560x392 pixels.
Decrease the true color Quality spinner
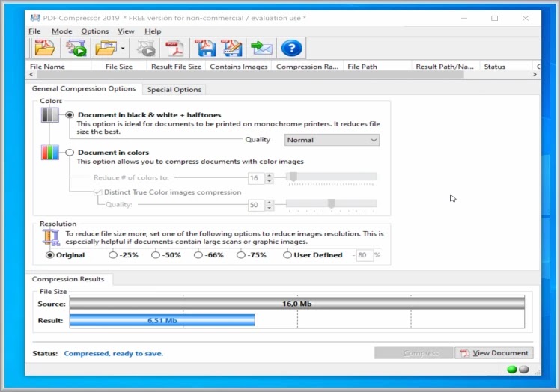tap(270, 208)
